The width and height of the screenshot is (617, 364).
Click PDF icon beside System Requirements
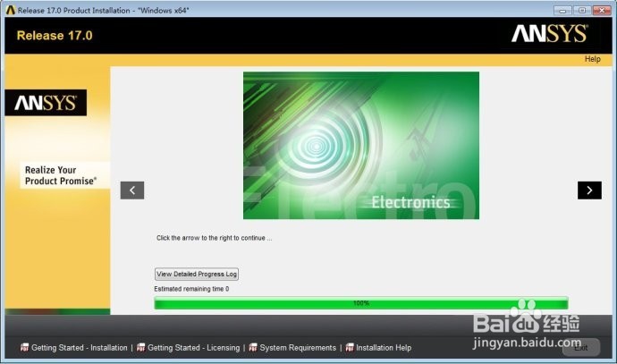(253, 347)
